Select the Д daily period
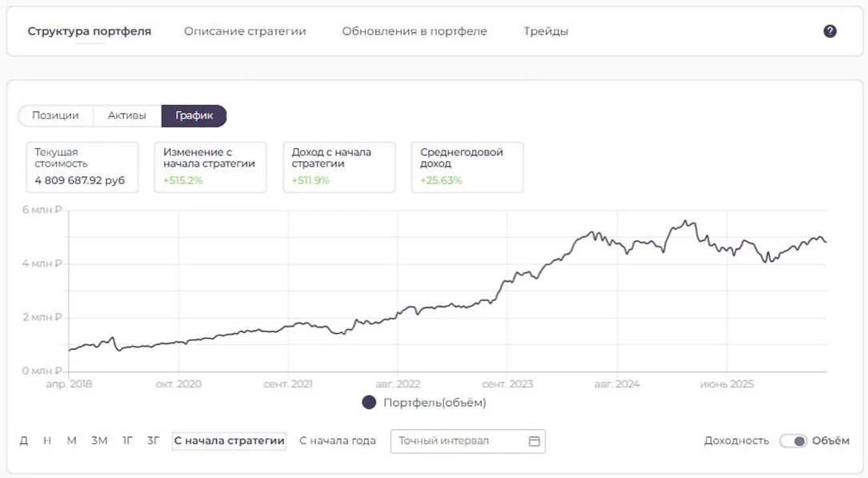The width and height of the screenshot is (868, 478). [24, 441]
